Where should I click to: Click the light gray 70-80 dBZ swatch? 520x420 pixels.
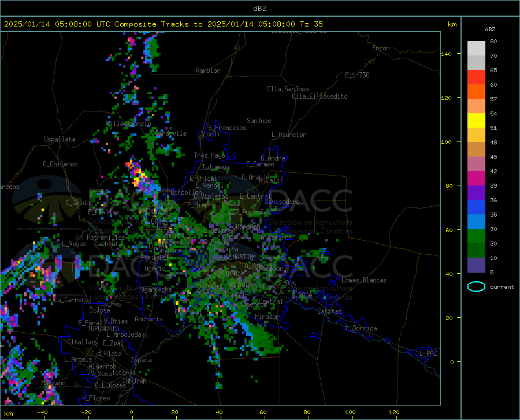(x=476, y=49)
